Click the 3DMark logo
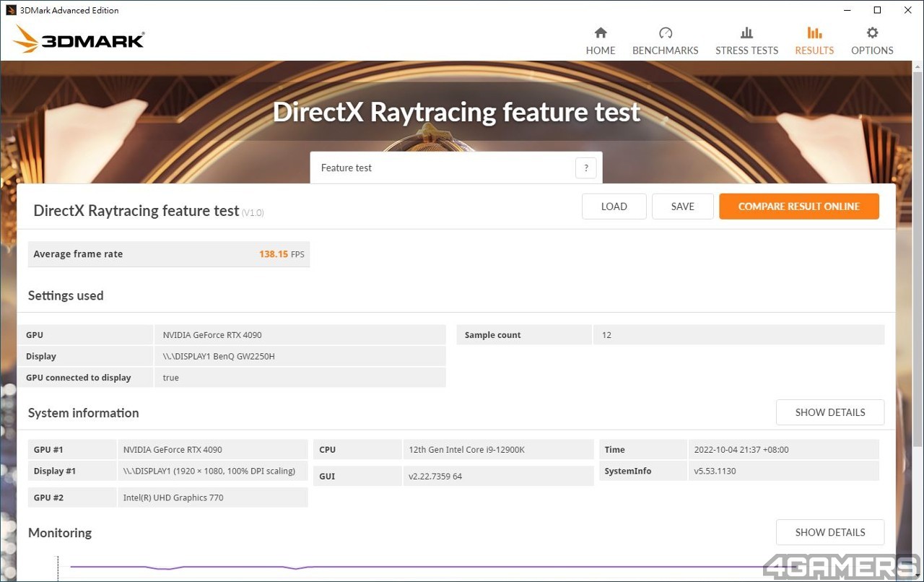The width and height of the screenshot is (924, 582). click(79, 39)
